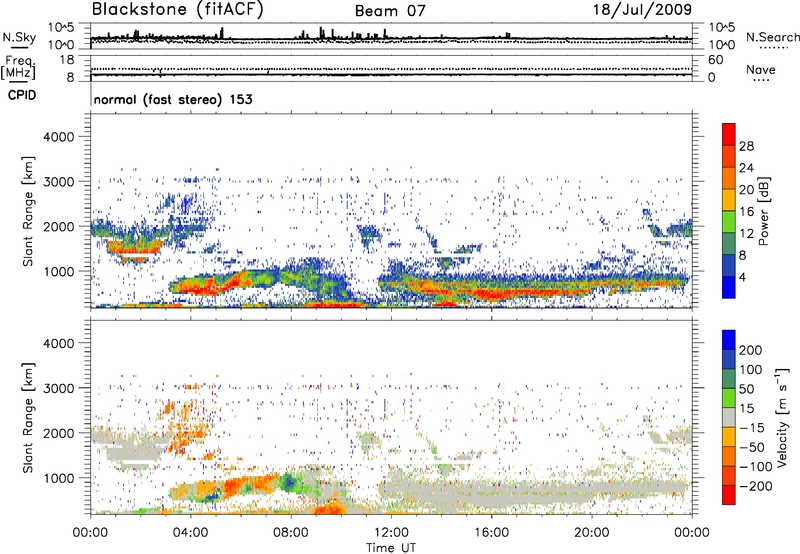Screen dimensions: 800x554
Task: Click the velocity colorbar "200" label
Action: click(751, 350)
